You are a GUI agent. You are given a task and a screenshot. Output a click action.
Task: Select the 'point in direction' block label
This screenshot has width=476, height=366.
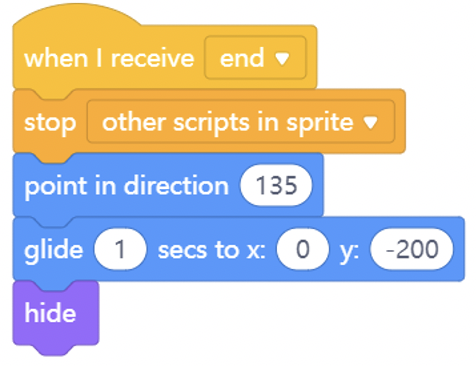tap(127, 186)
